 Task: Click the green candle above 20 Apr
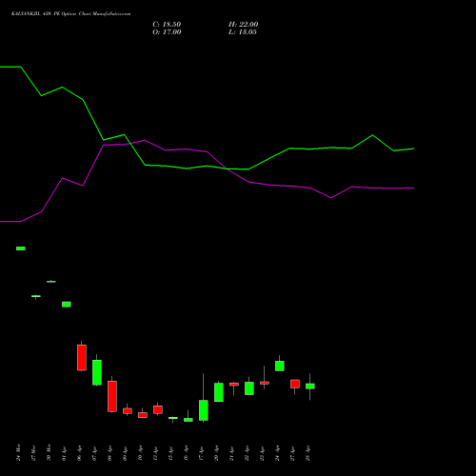tap(219, 392)
